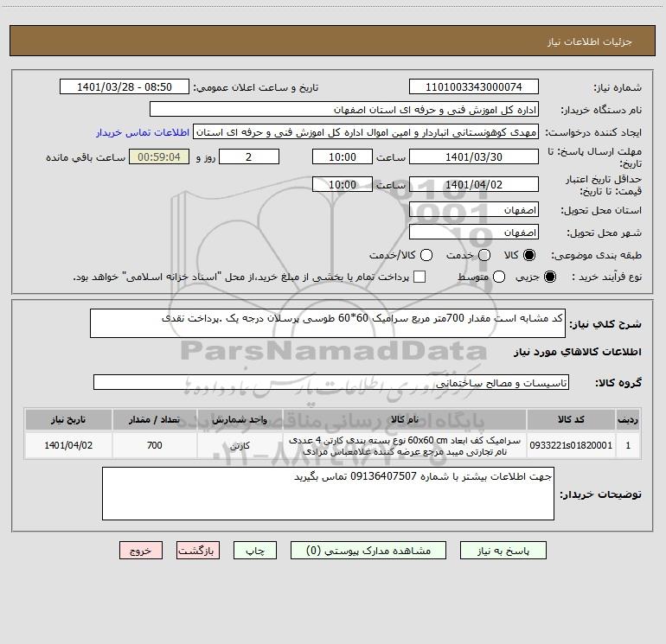Click the بازگشت back button

click(x=198, y=550)
